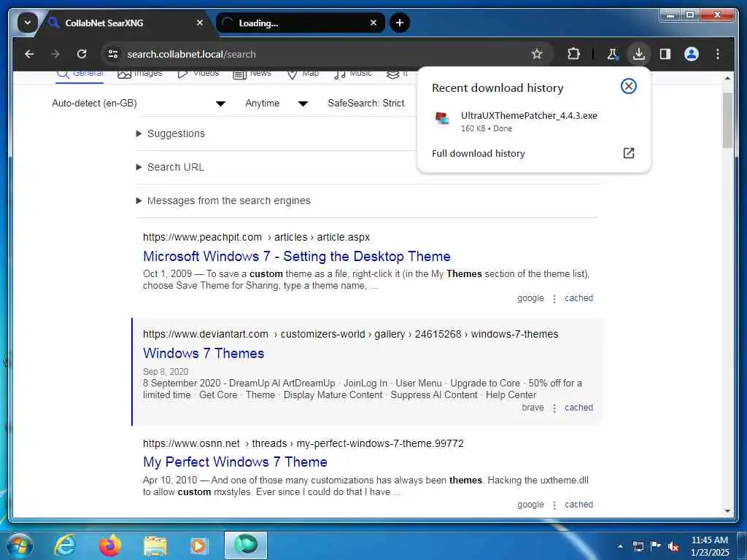The width and height of the screenshot is (747, 560).
Task: Open the Anytime time range dropdown
Action: pos(276,104)
